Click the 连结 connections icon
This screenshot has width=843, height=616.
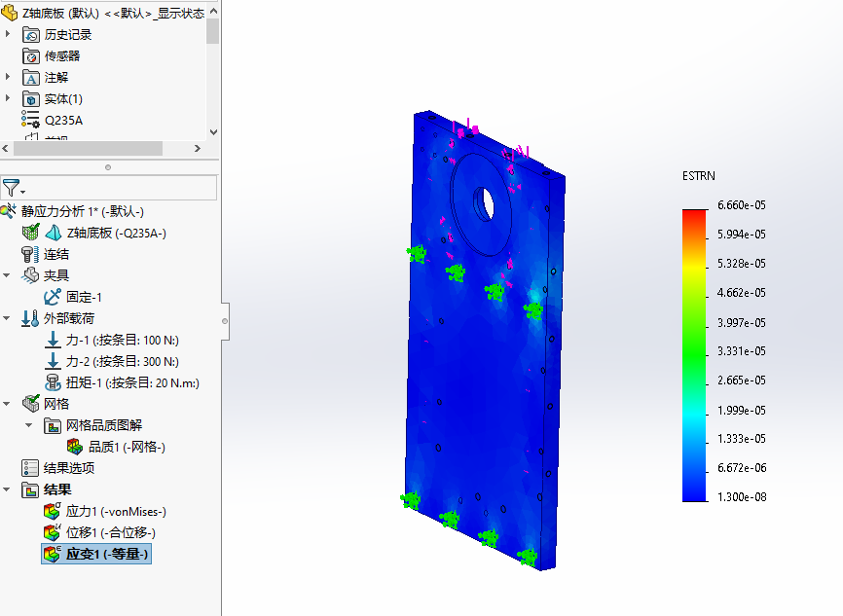(x=30, y=254)
